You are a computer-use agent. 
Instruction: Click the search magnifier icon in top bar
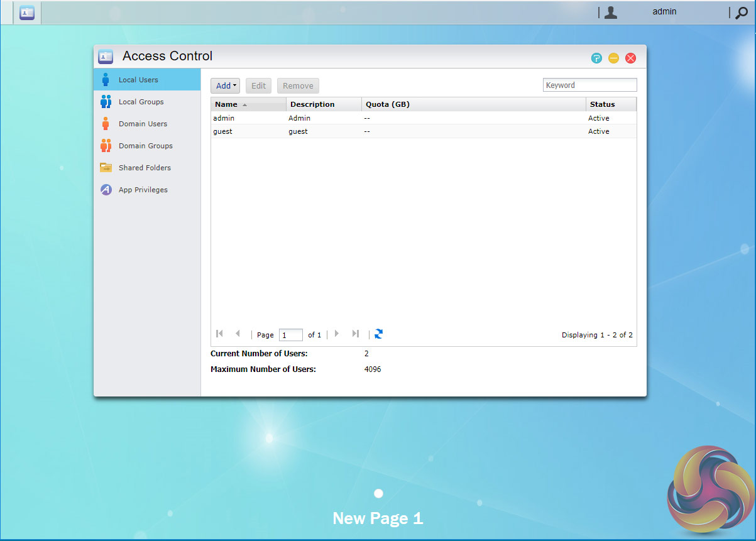pyautogui.click(x=742, y=13)
